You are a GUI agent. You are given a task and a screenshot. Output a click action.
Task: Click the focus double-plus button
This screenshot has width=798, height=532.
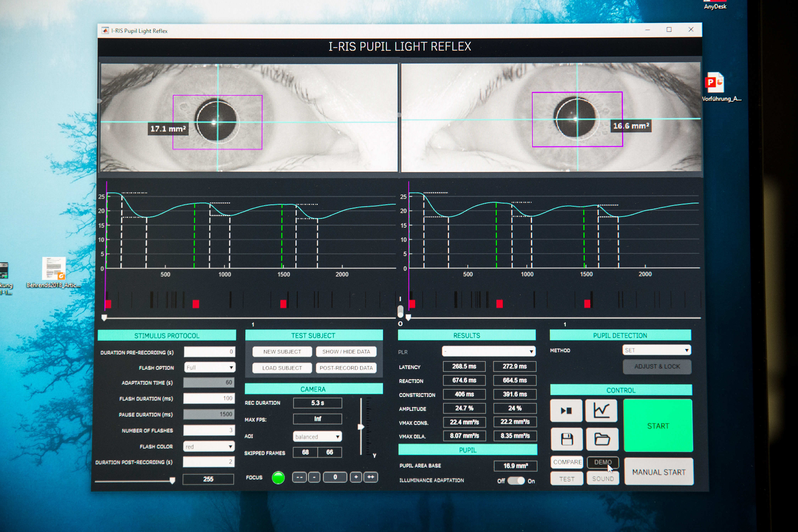coord(370,477)
